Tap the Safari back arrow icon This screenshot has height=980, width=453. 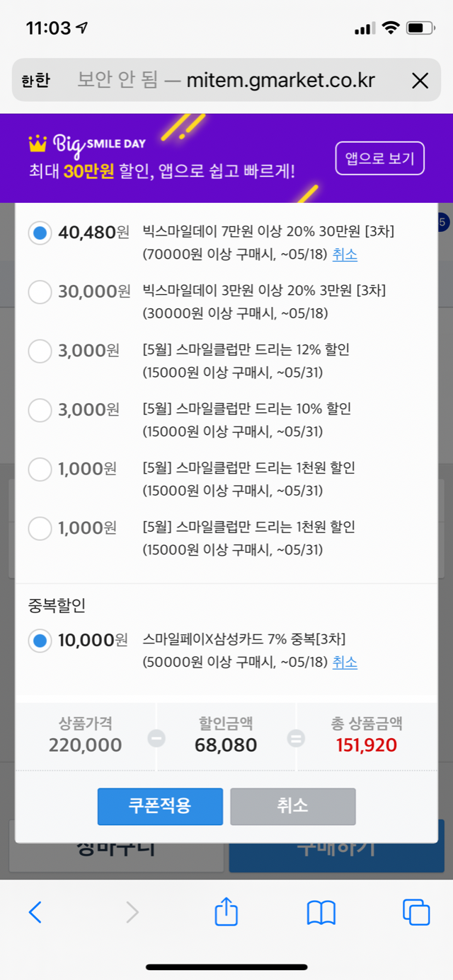point(35,912)
